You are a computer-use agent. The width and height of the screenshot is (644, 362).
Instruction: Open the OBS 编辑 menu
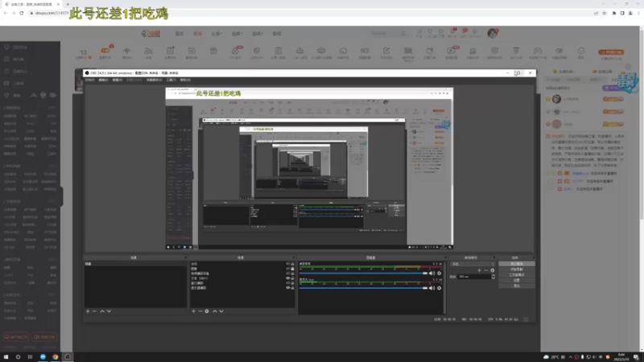pyautogui.click(x=104, y=80)
